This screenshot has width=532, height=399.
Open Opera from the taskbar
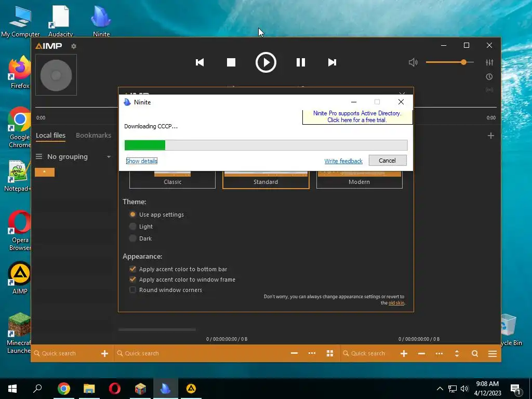pos(115,389)
